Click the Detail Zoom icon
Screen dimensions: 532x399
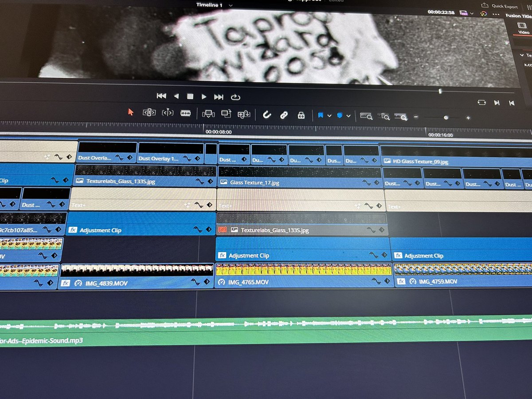[383, 117]
